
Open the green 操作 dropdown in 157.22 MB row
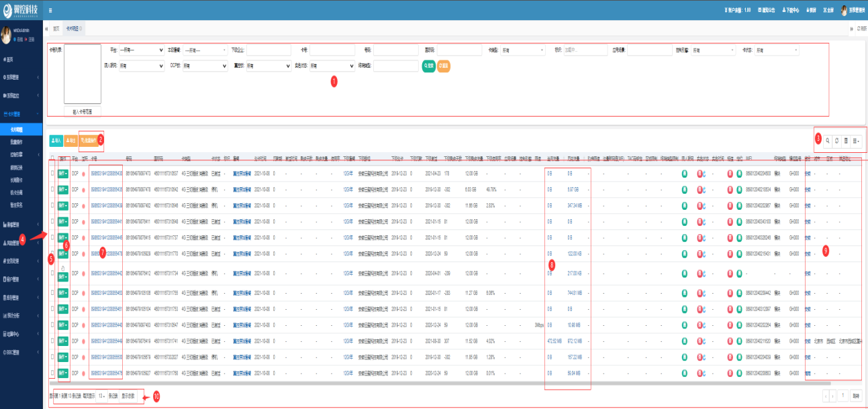(63, 357)
